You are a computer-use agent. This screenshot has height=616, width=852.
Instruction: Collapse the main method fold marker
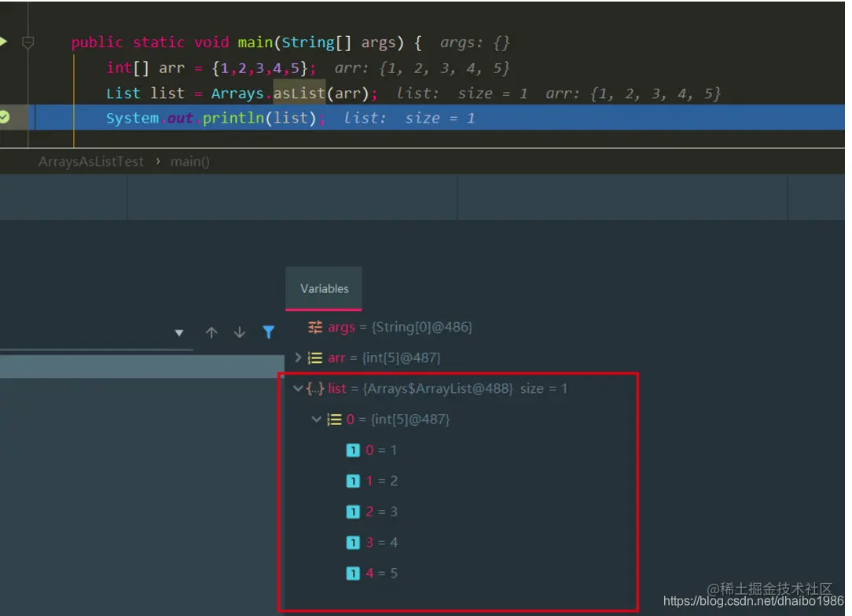click(28, 42)
